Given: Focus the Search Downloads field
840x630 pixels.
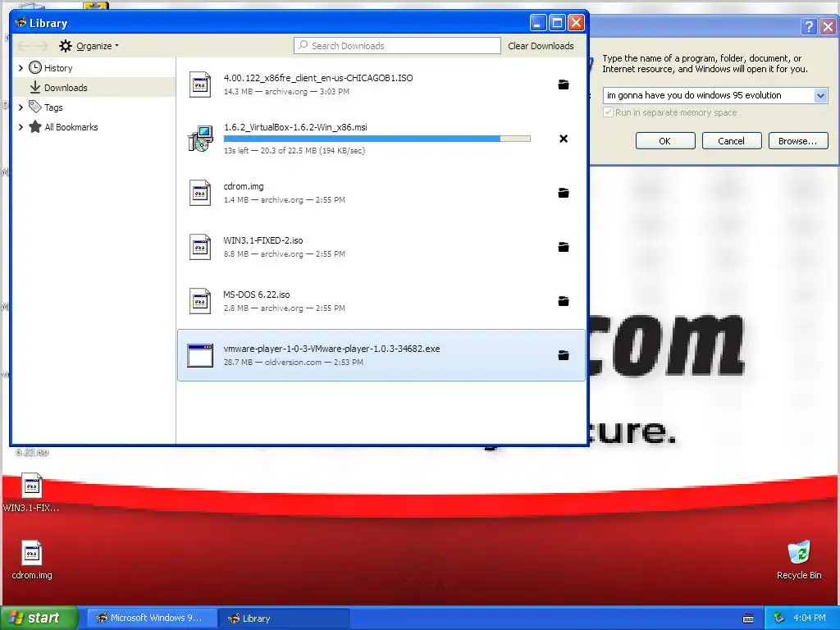Looking at the screenshot, I should click(x=397, y=46).
